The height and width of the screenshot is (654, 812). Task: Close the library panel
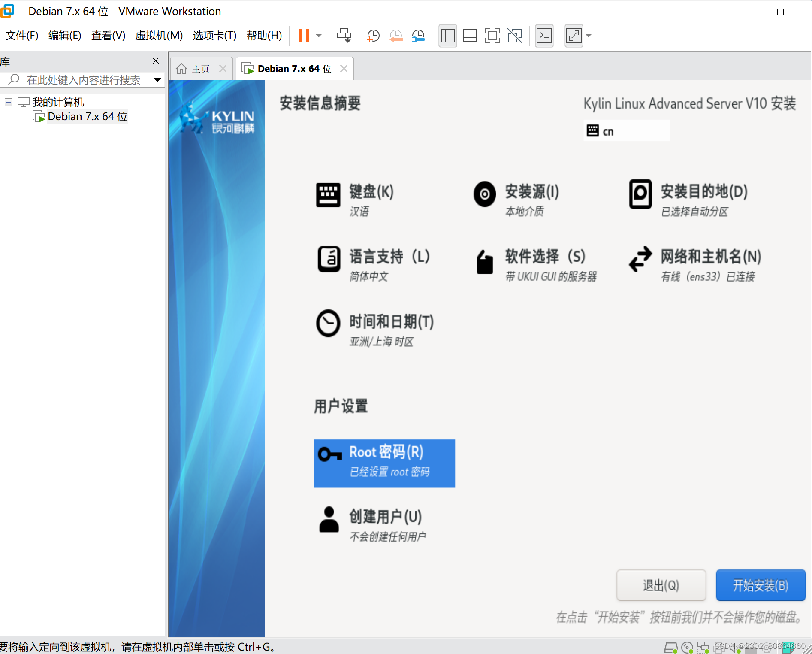tap(156, 61)
